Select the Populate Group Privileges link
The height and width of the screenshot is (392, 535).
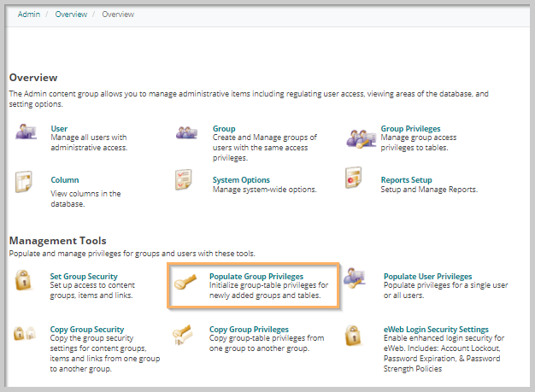256,276
